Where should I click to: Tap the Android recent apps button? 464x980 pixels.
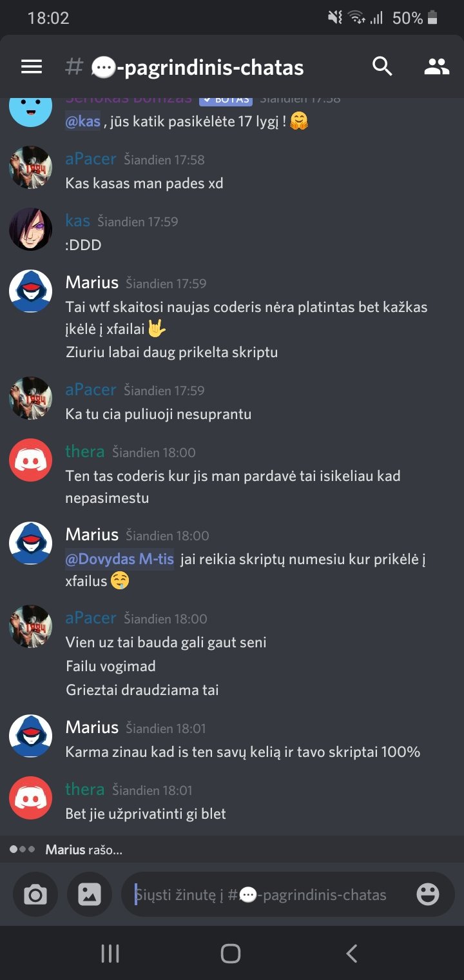tap(110, 954)
